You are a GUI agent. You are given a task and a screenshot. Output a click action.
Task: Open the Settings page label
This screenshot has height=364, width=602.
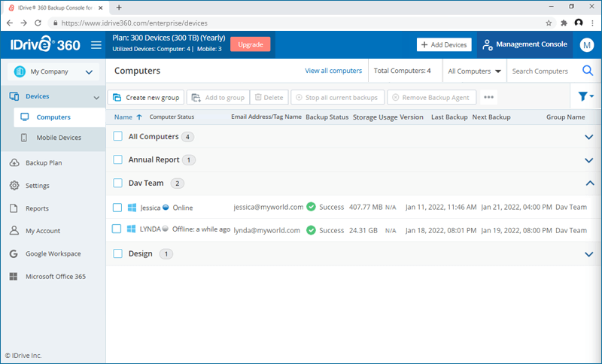click(x=37, y=186)
